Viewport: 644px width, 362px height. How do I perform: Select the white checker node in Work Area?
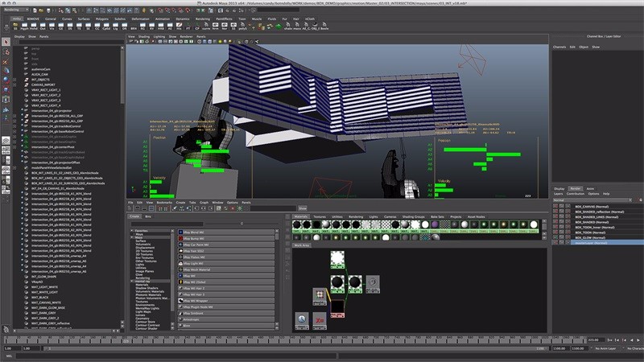click(x=336, y=257)
